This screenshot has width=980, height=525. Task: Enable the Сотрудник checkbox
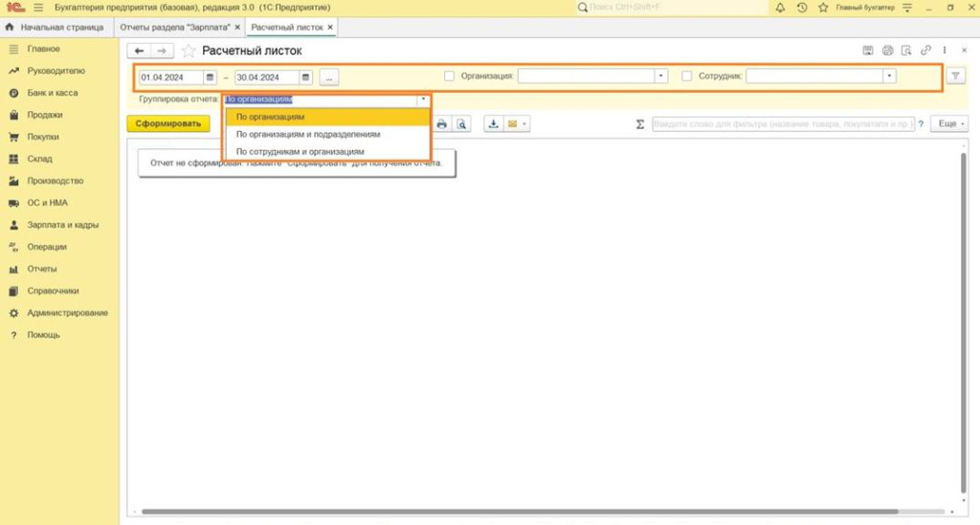coord(687,77)
